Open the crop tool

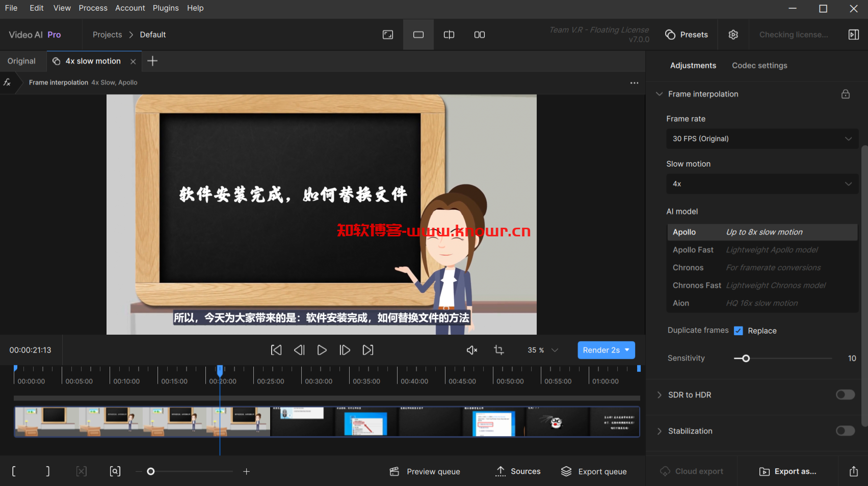(x=499, y=350)
